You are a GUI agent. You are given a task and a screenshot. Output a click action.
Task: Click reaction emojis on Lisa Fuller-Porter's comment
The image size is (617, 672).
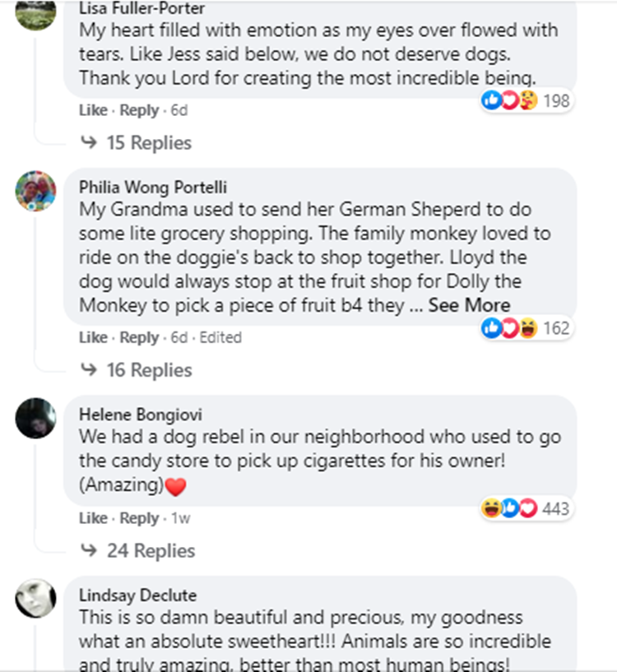click(x=511, y=100)
